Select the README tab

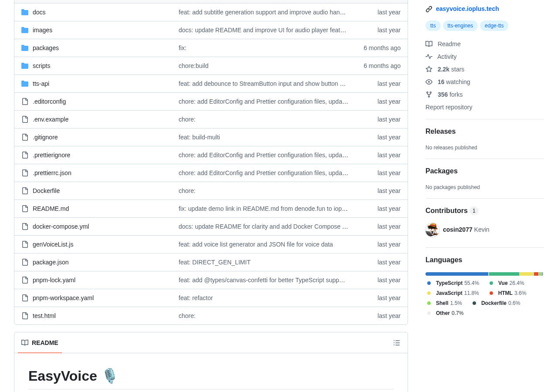[40, 343]
